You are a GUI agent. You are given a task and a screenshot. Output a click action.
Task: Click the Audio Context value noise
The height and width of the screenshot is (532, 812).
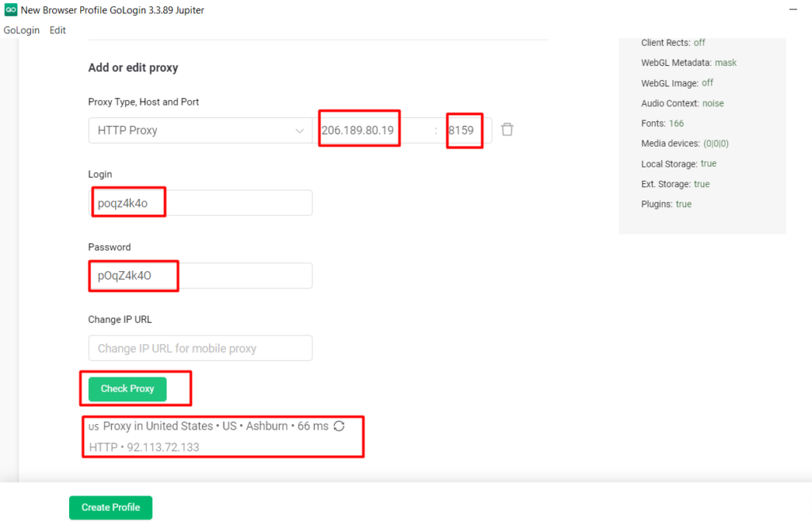click(x=713, y=103)
